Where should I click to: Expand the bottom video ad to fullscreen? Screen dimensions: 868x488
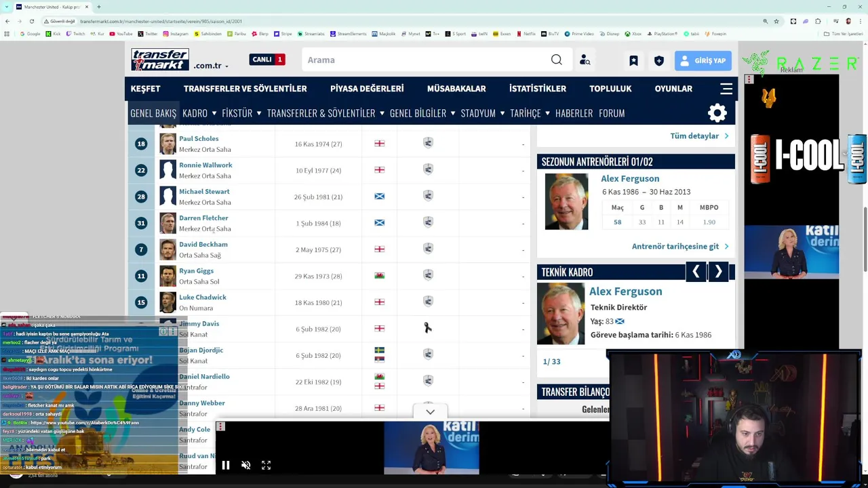[266, 465]
